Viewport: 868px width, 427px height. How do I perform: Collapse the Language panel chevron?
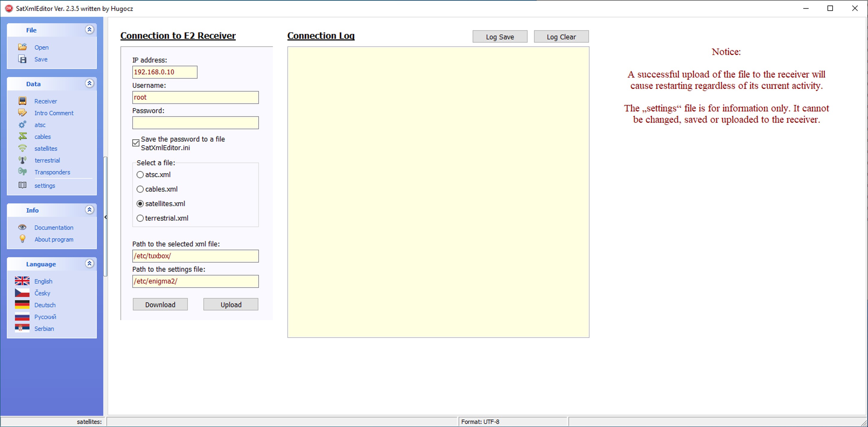pos(89,264)
